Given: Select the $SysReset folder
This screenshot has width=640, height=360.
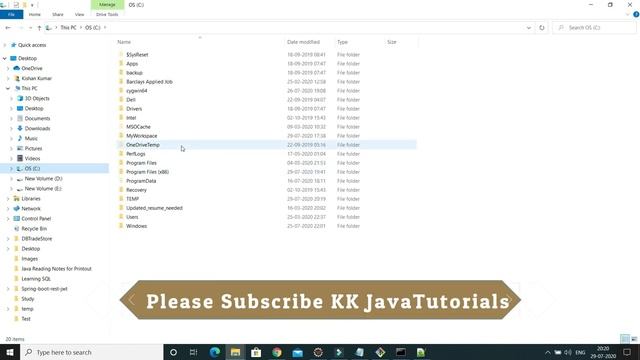Looking at the screenshot, I should (137, 55).
